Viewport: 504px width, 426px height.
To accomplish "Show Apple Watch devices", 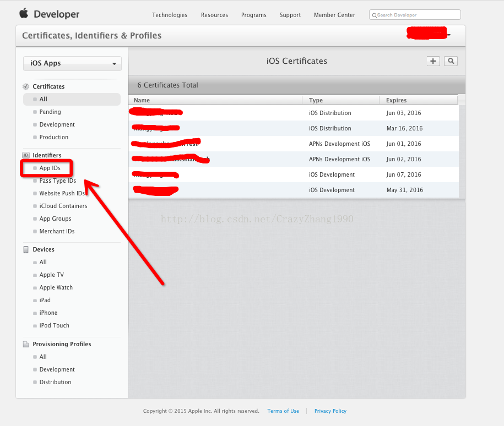I will [56, 287].
